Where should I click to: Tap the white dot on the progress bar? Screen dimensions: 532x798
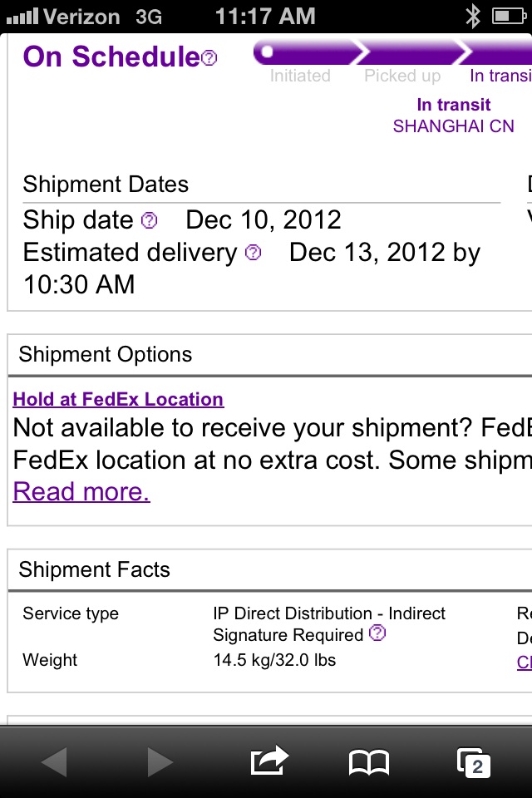(267, 52)
